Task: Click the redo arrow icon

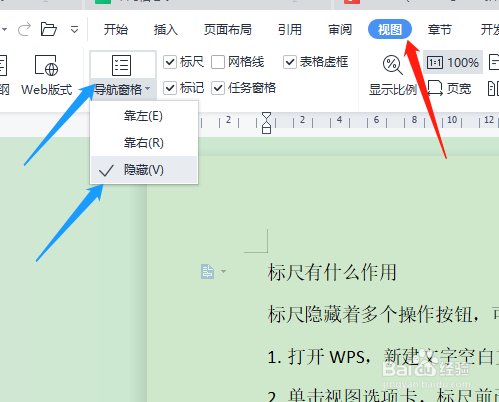Action: (24, 29)
